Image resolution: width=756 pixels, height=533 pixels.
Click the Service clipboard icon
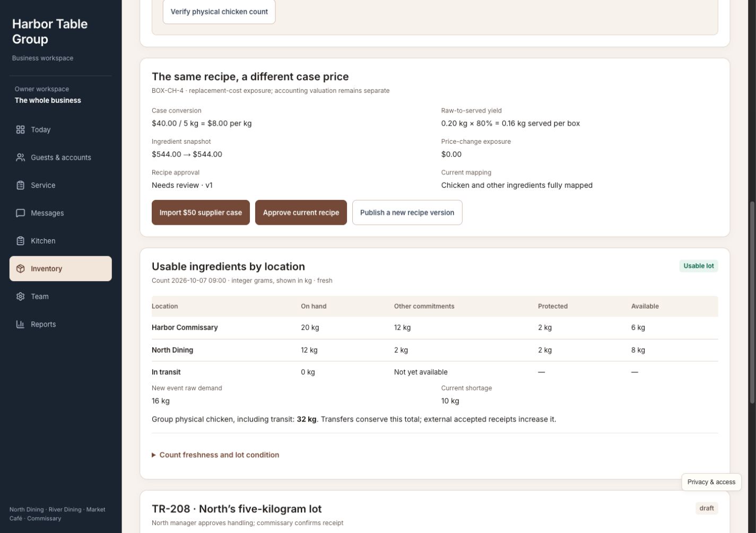pyautogui.click(x=20, y=185)
